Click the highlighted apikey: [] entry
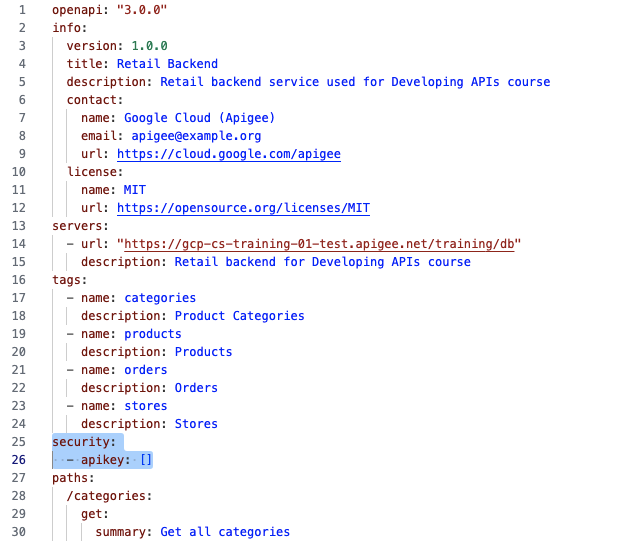Image resolution: width=639 pixels, height=541 pixels. coord(117,460)
